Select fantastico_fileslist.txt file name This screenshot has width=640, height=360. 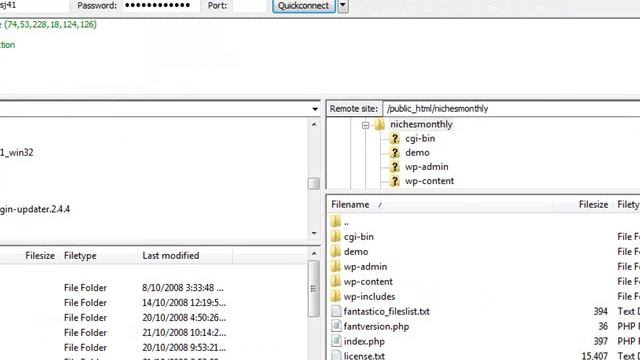click(387, 312)
